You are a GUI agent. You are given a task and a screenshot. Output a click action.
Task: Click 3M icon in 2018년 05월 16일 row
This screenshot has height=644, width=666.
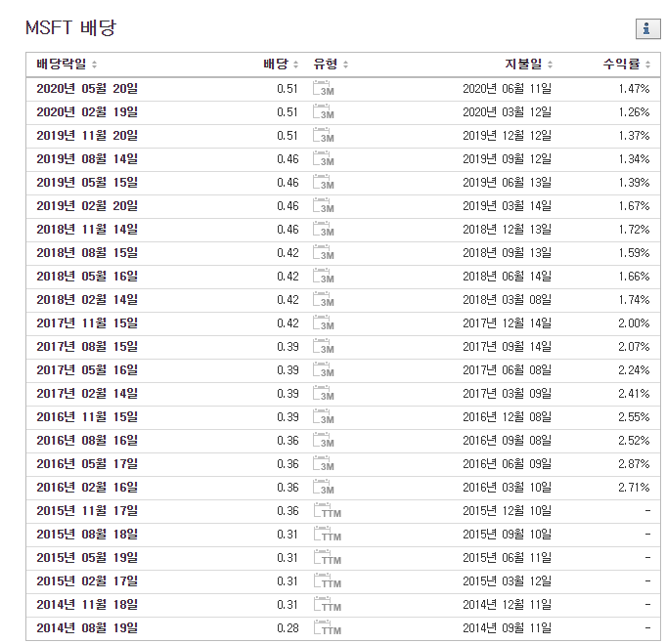point(324,276)
